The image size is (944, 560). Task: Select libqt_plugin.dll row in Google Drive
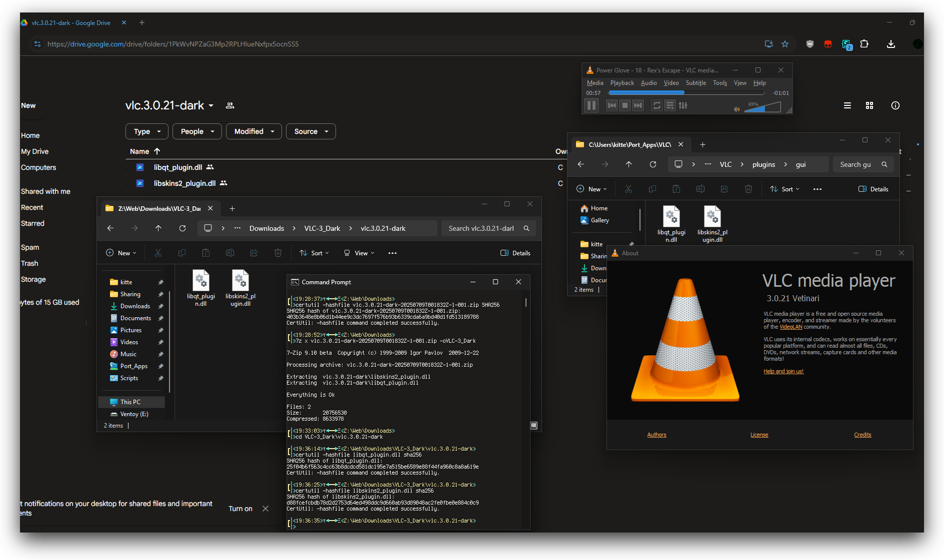(345, 167)
